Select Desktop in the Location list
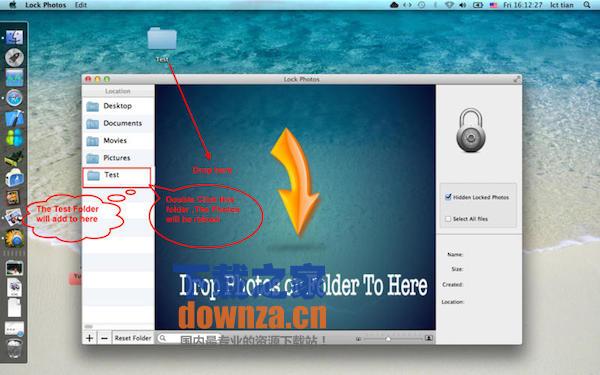This screenshot has height=375, width=600. click(118, 106)
